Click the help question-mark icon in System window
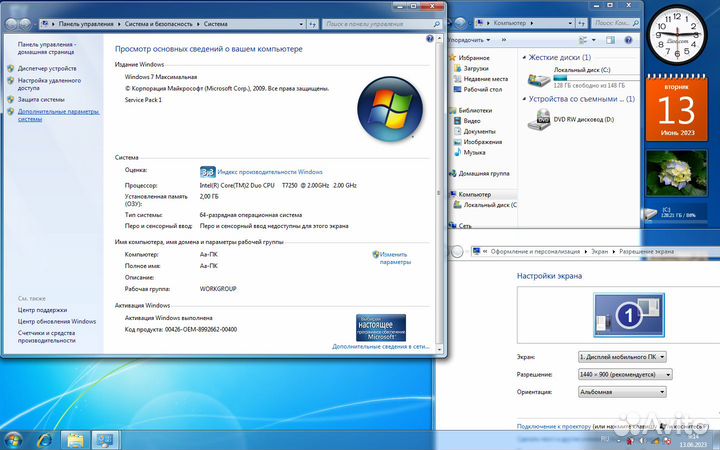This screenshot has width=720, height=450. pos(429,39)
